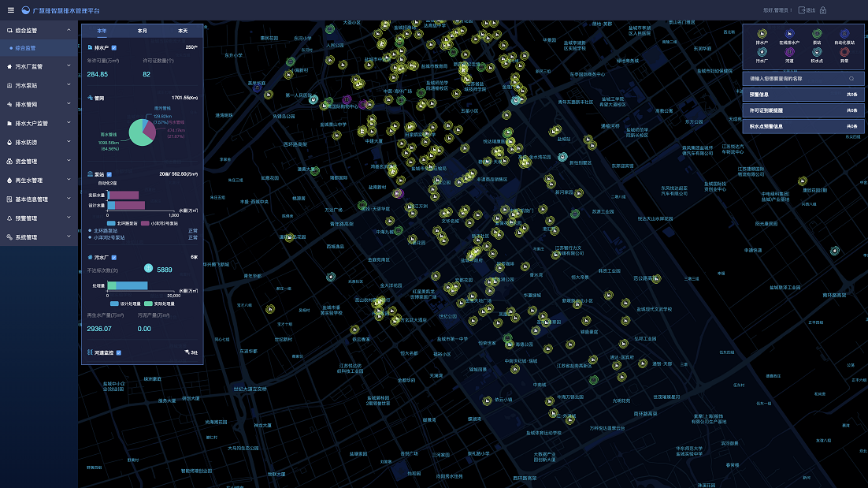Viewport: 868px width, 488px height.
Task: Click the 退出 logout link
Action: pos(807,10)
